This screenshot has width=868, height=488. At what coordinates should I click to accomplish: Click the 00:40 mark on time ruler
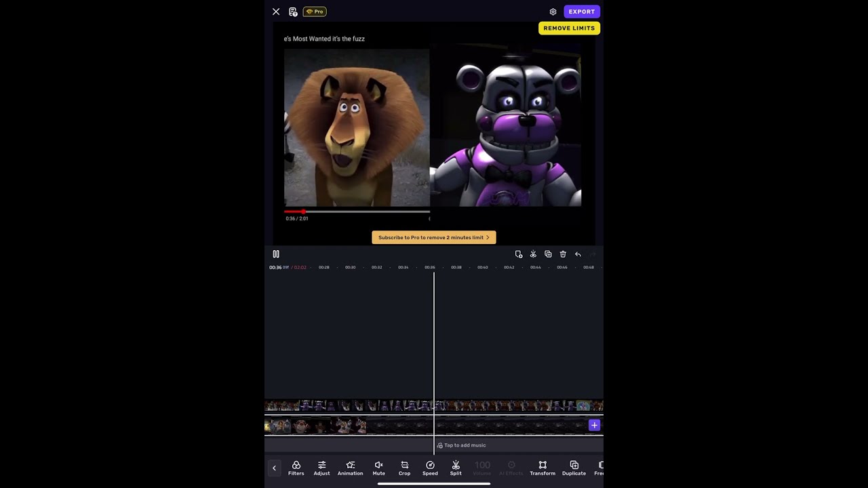483,267
